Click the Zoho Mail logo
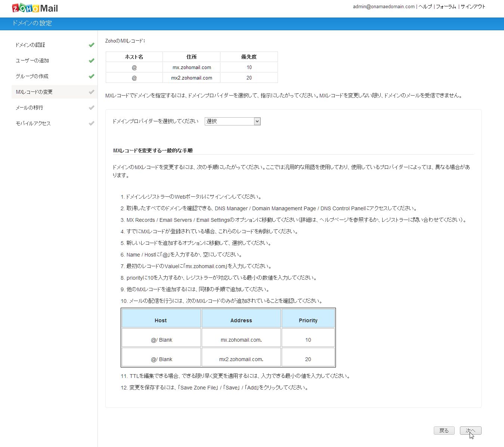Viewport: 504px width, 447px height. [35, 8]
